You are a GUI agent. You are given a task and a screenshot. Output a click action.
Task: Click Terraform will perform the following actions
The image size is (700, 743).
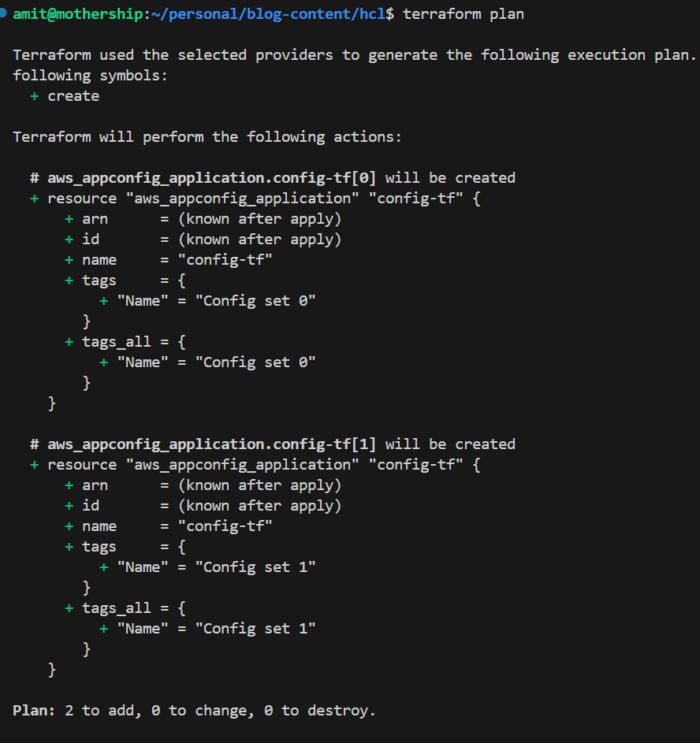coord(207,137)
